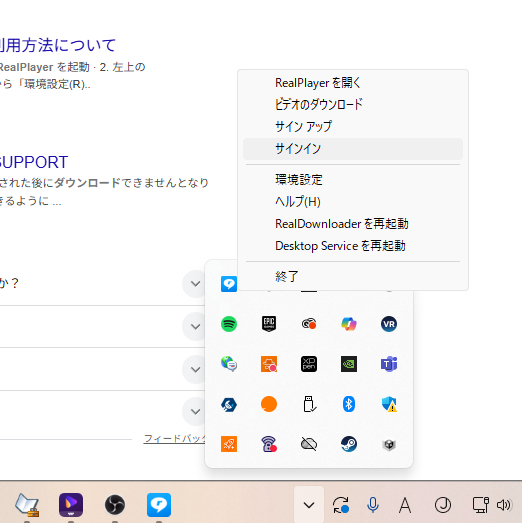Open the Microsoft Teams tray icon
Image resolution: width=522 pixels, height=523 pixels.
[389, 364]
